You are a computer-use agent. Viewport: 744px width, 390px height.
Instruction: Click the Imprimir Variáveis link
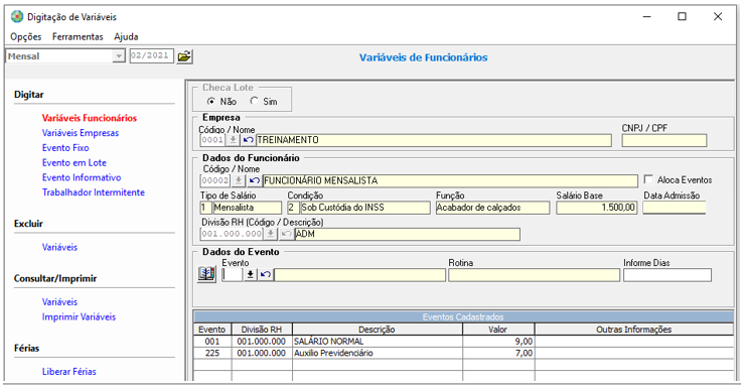pos(79,317)
